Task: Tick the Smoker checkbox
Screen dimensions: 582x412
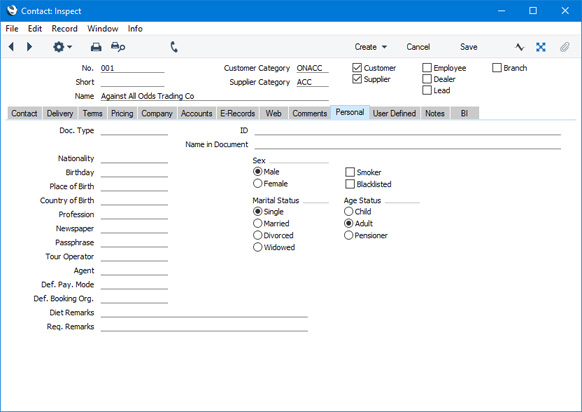Action: pyautogui.click(x=350, y=172)
